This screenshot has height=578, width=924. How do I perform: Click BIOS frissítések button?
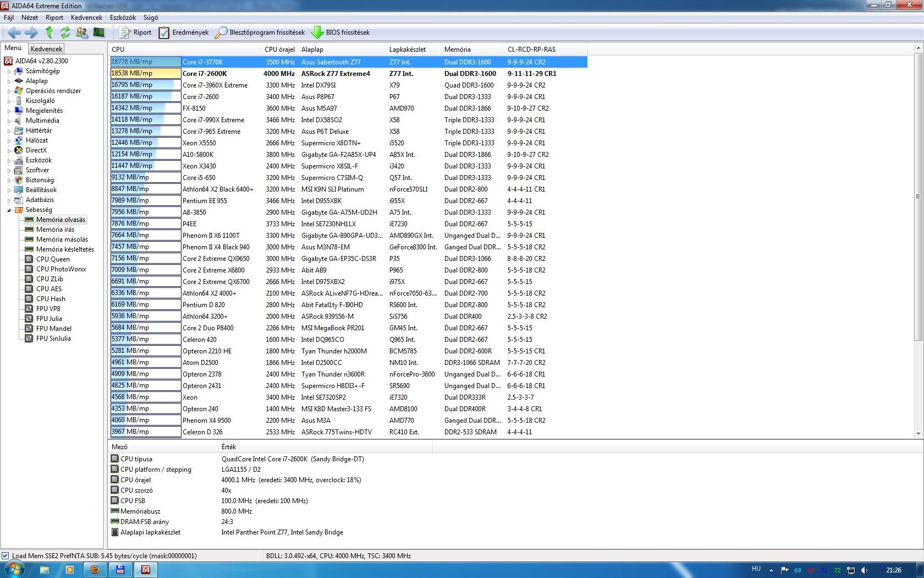[340, 32]
